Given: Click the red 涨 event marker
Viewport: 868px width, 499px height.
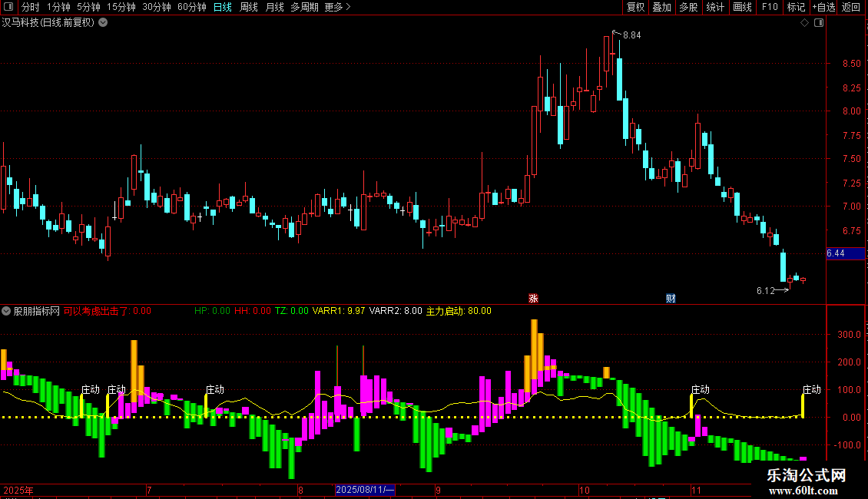Looking at the screenshot, I should (534, 298).
